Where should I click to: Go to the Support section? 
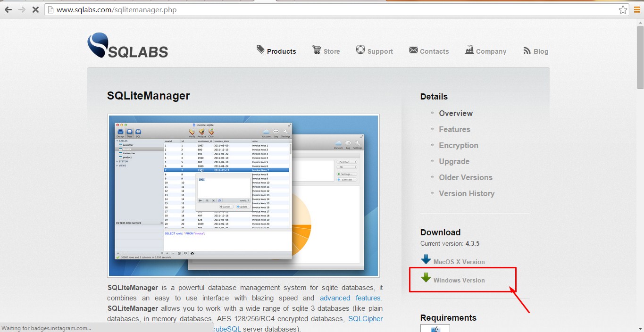[x=380, y=51]
